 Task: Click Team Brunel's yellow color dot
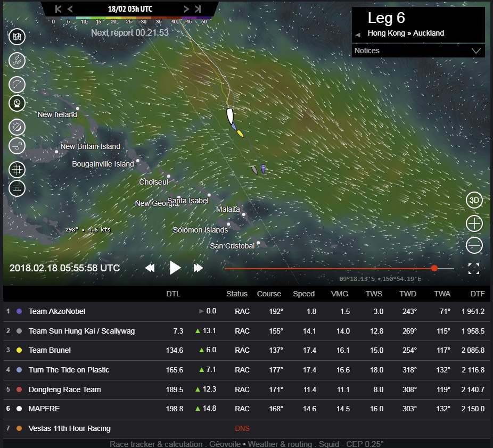(x=19, y=350)
